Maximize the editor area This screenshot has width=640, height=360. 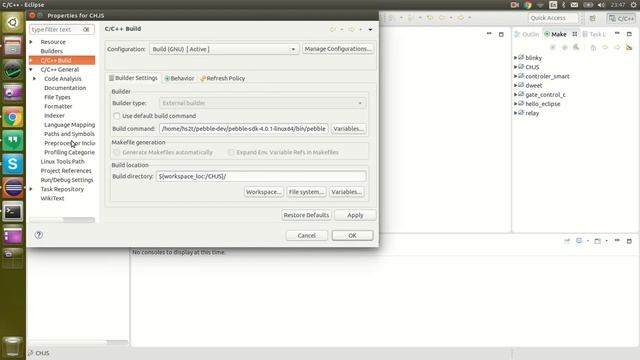(x=501, y=34)
